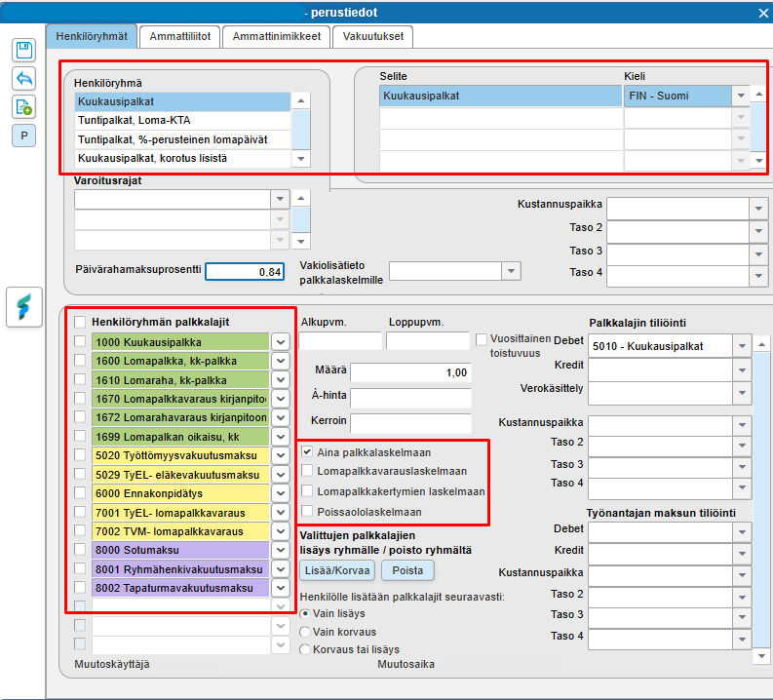Open the Ammattinimikkeet tab

click(276, 36)
